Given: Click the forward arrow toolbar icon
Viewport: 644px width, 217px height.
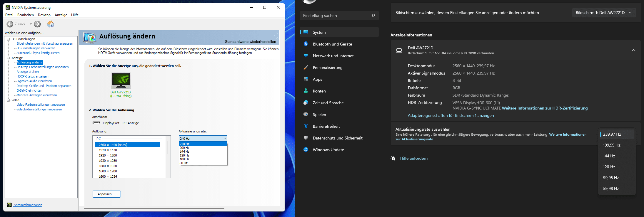Looking at the screenshot, I should pyautogui.click(x=37, y=24).
